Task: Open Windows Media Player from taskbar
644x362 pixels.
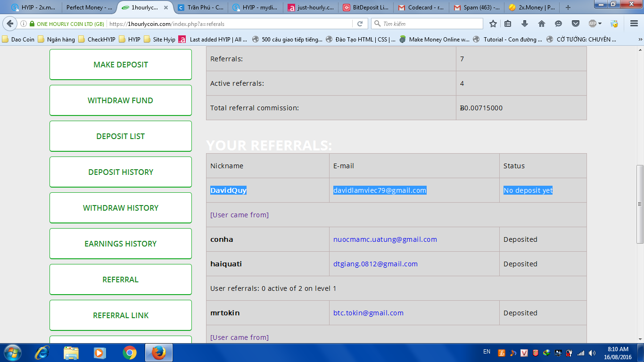Action: 100,353
